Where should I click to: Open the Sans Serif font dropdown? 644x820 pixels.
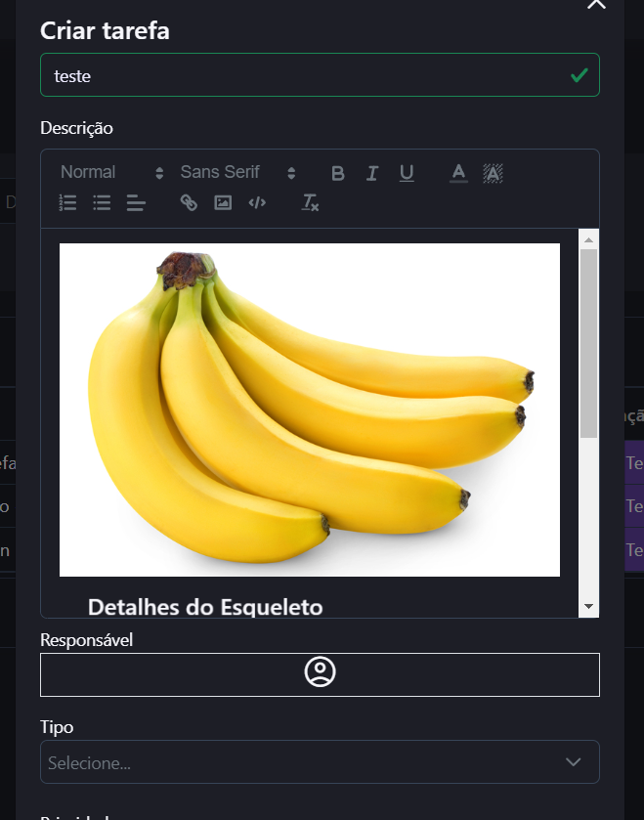tap(236, 172)
